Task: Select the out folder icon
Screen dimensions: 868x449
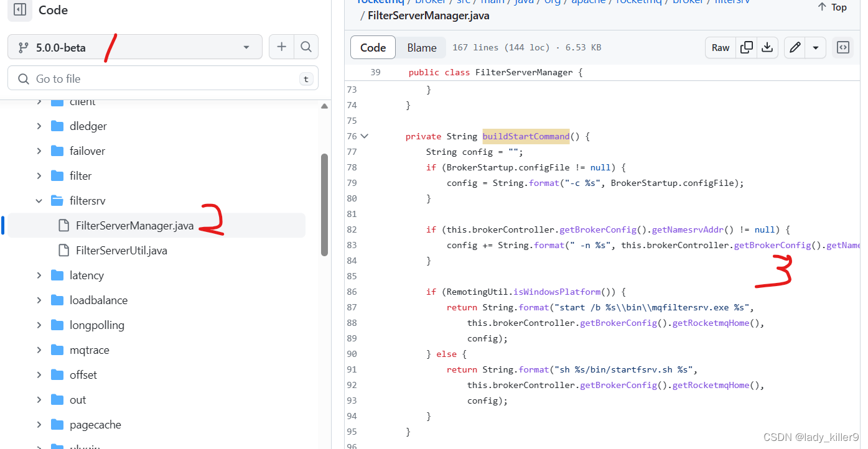Action: coord(57,400)
